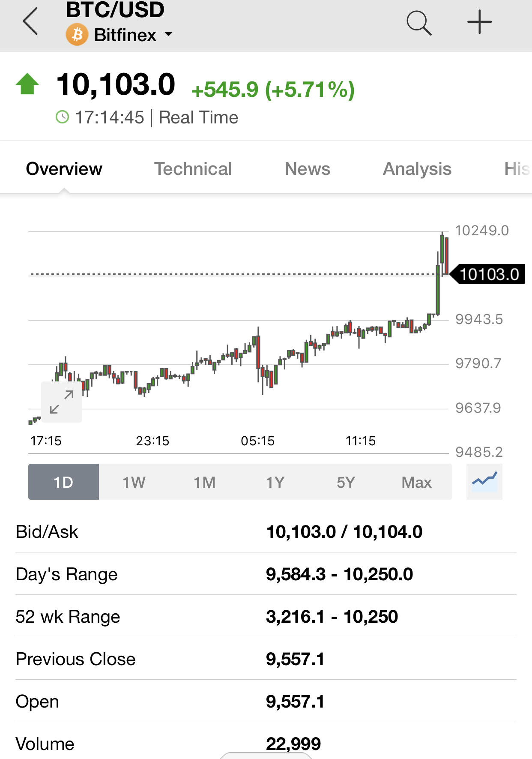The height and width of the screenshot is (759, 532).
Task: Open the Technical tab
Action: [x=193, y=169]
